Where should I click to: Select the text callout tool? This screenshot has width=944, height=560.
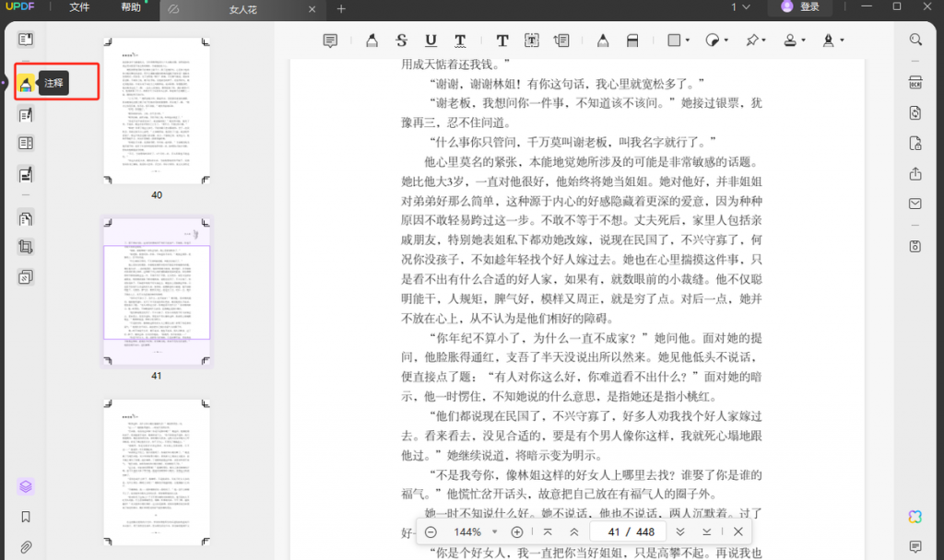pos(561,41)
